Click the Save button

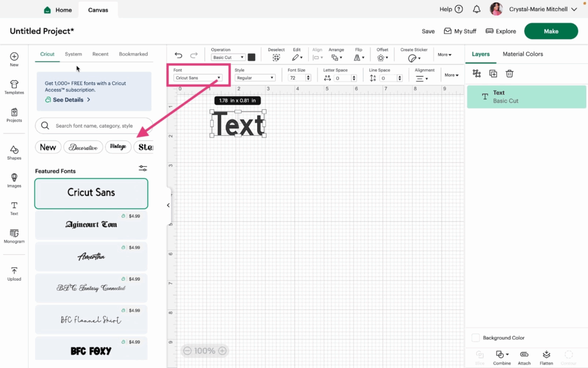click(428, 31)
